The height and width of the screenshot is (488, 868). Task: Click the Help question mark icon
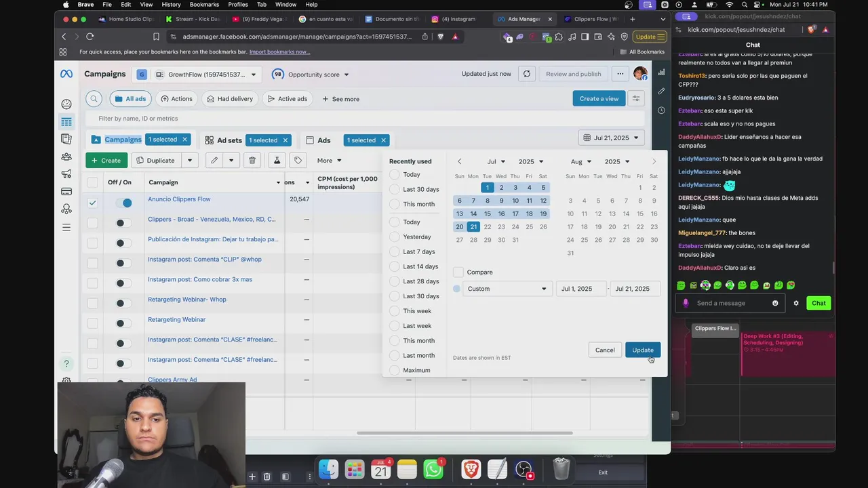click(66, 364)
